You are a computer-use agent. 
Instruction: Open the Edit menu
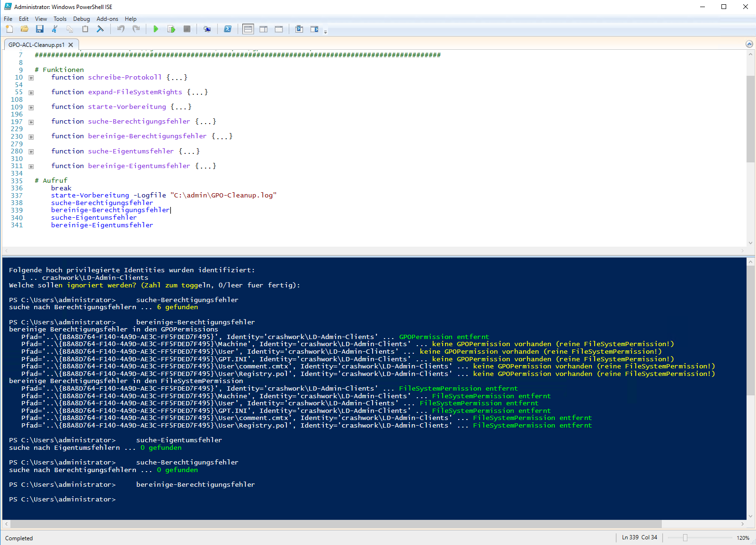coord(24,19)
